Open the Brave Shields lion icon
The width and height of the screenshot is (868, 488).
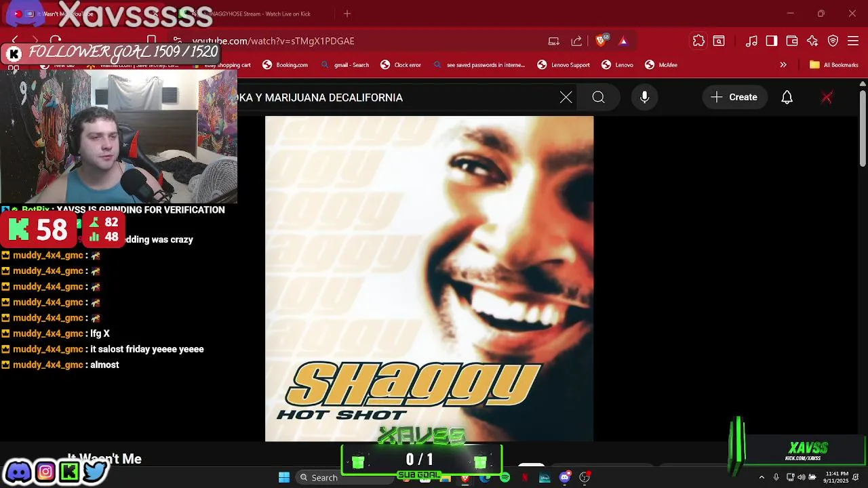point(601,41)
